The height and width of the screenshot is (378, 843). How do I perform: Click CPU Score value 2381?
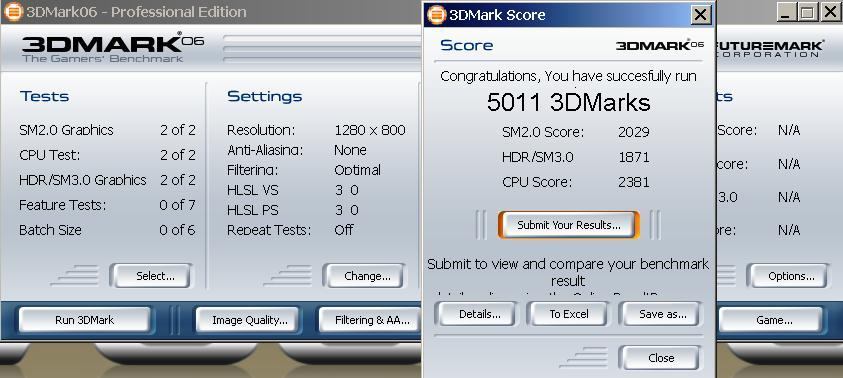tap(633, 182)
